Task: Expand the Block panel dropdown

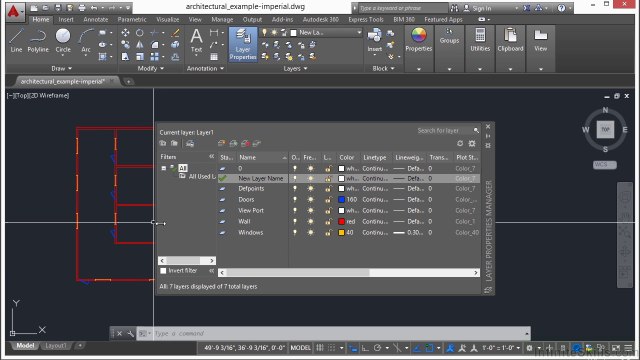Action: (383, 69)
